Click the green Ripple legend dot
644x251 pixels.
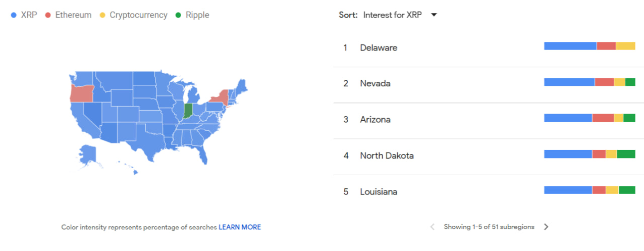[178, 15]
